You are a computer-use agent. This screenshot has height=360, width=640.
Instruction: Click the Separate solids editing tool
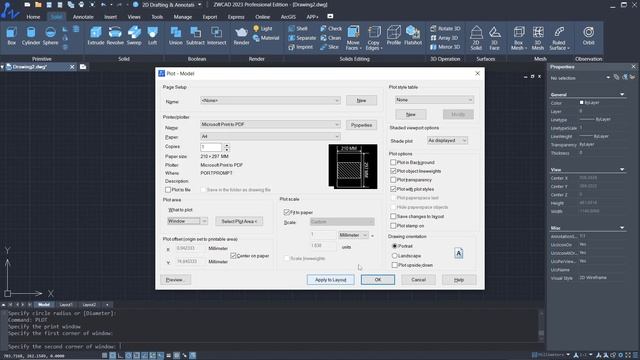pyautogui.click(x=302, y=38)
